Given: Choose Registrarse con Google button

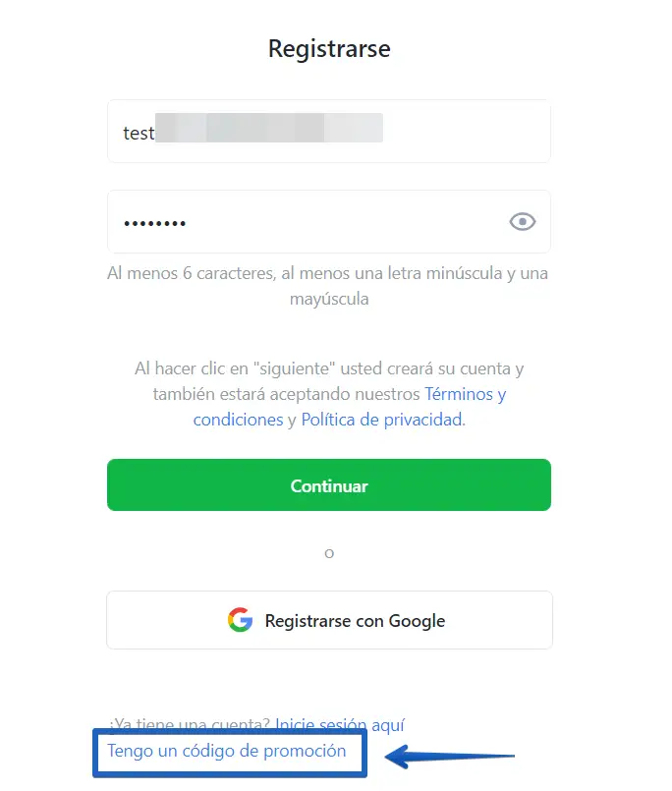Looking at the screenshot, I should (x=329, y=620).
